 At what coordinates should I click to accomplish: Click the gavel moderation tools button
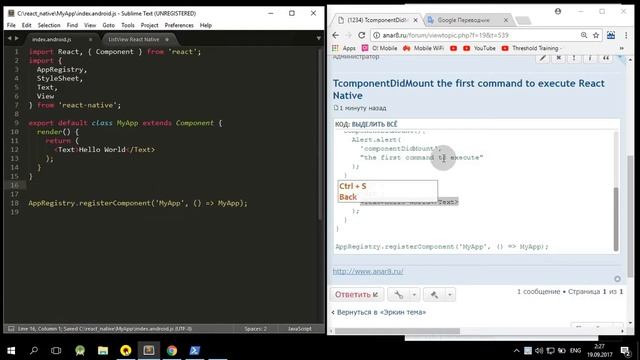[x=434, y=294]
